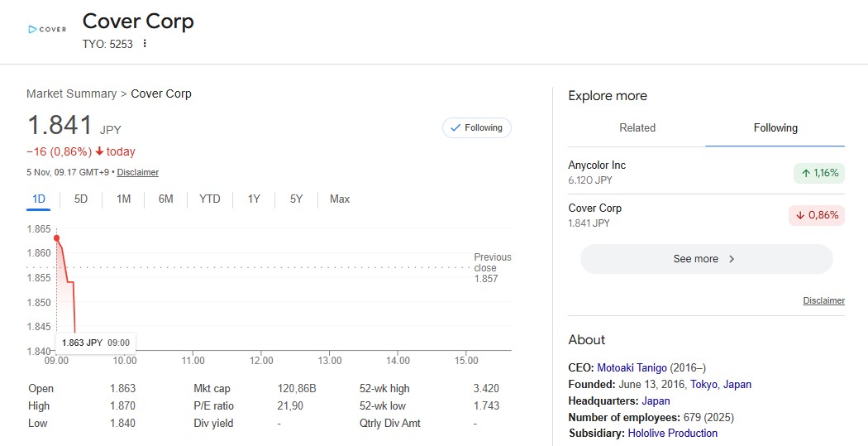Show the 1Y chart range
Viewport: 868px width, 446px height.
pos(254,199)
